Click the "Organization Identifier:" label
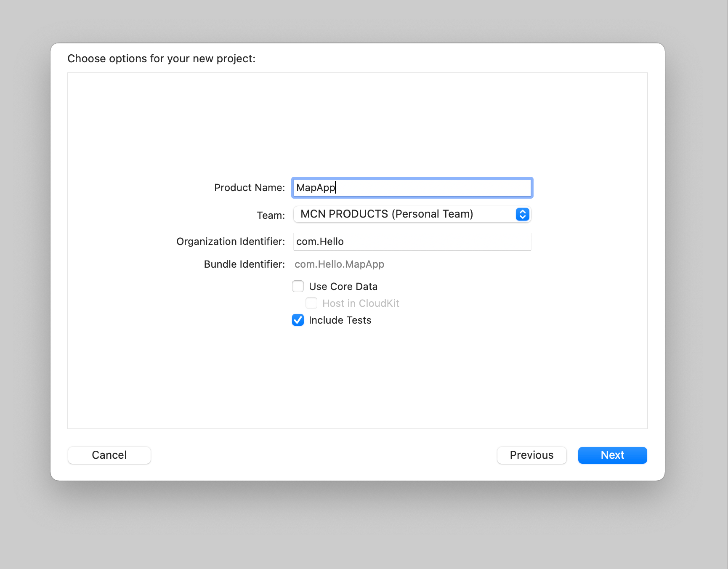Viewport: 728px width, 569px height. pos(230,242)
